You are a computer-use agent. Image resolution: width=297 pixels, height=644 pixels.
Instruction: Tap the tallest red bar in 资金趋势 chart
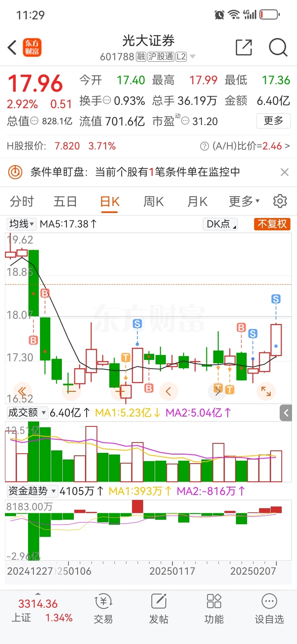(x=137, y=507)
